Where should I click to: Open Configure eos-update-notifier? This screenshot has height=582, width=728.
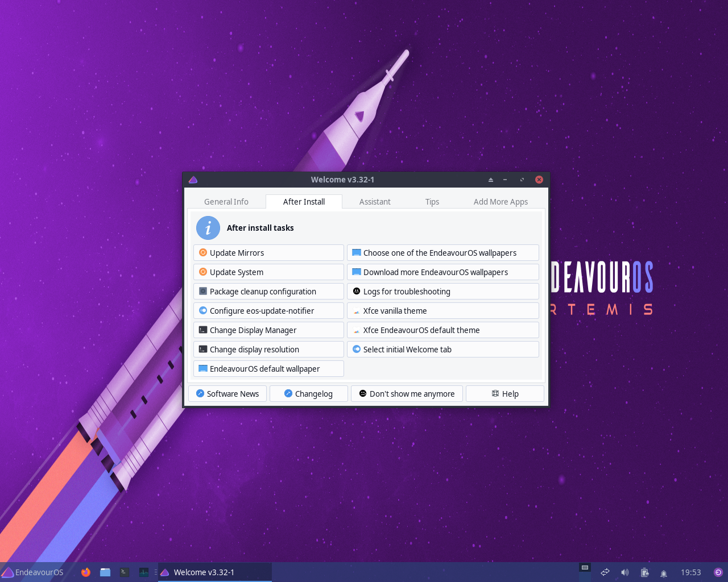click(x=268, y=311)
